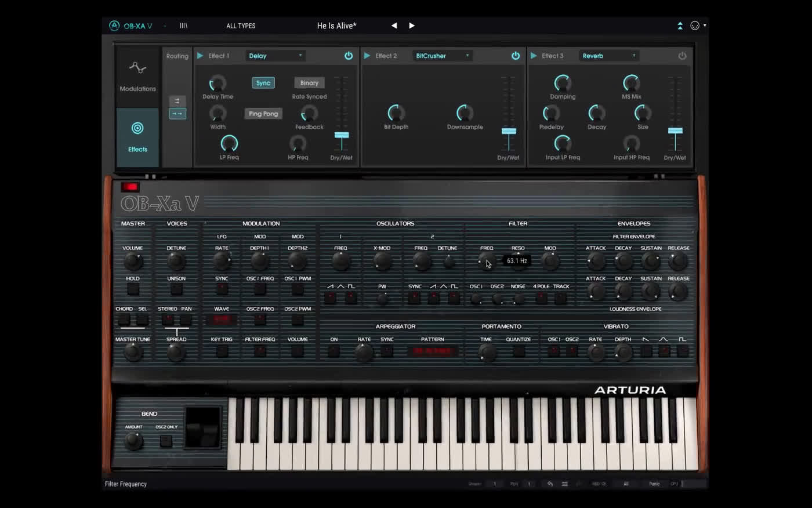The height and width of the screenshot is (508, 812).
Task: Go to the next preset arrow
Action: point(412,26)
